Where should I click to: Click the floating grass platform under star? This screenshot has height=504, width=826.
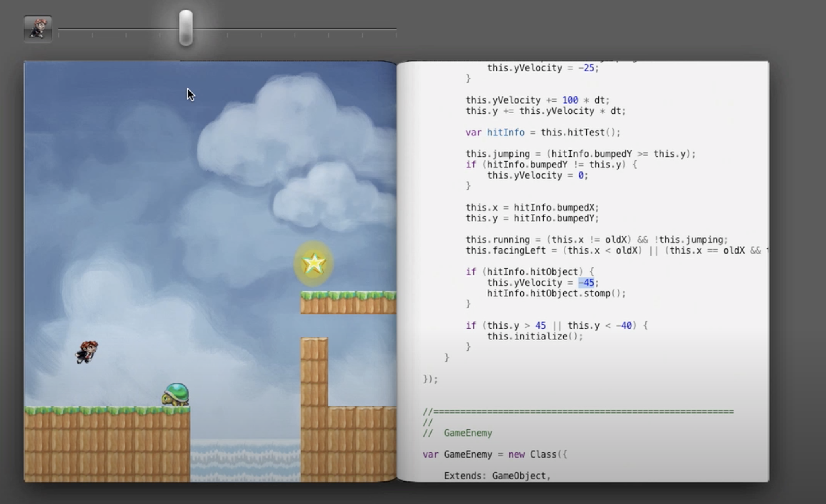point(348,303)
